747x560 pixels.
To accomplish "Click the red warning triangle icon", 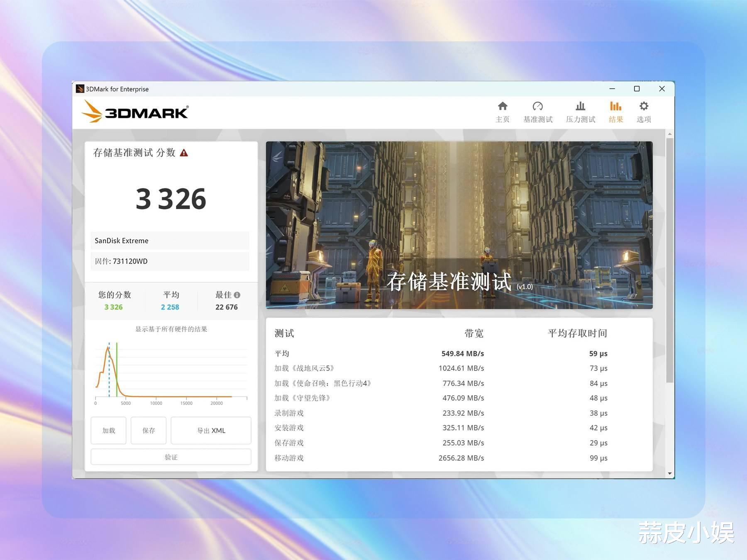I will (x=184, y=153).
